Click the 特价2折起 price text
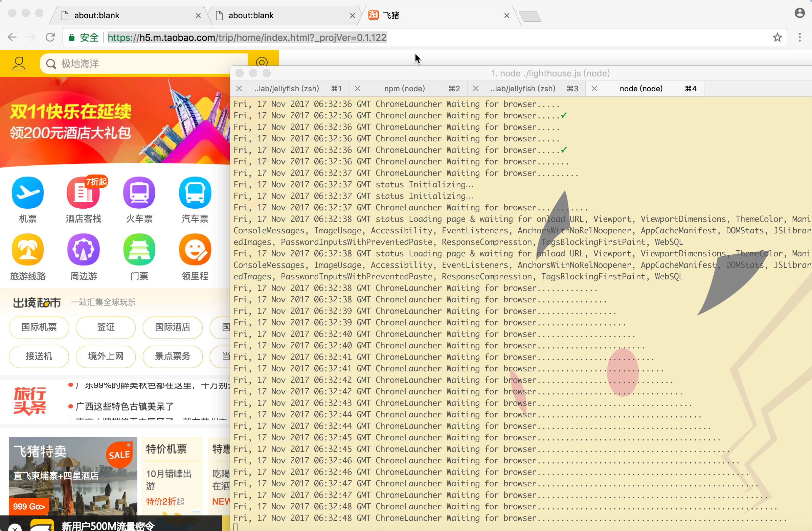Screen dimensions: 812x531 (165, 502)
